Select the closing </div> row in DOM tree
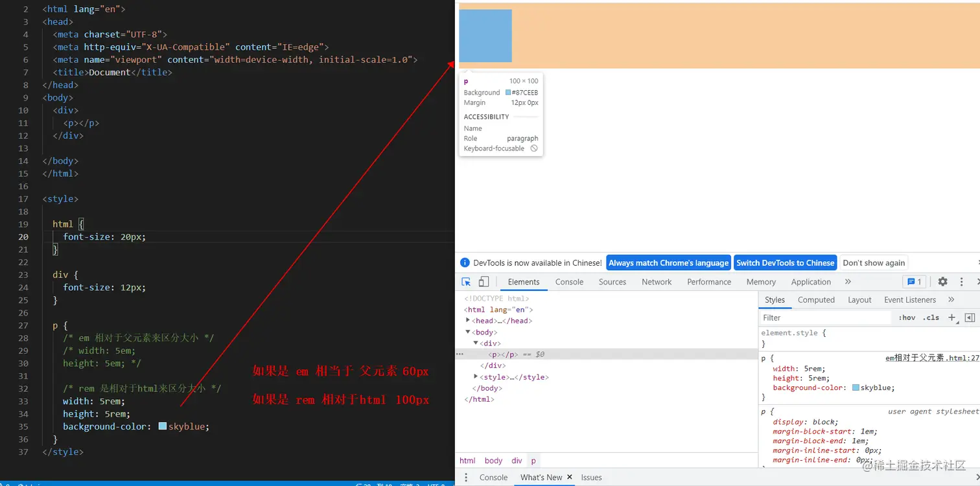This screenshot has width=980, height=486. 493,365
